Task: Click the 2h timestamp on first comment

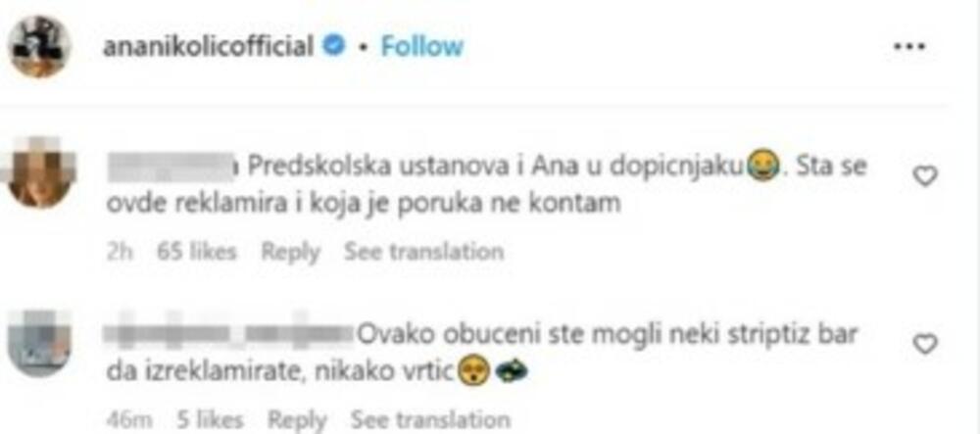Action: [x=121, y=252]
